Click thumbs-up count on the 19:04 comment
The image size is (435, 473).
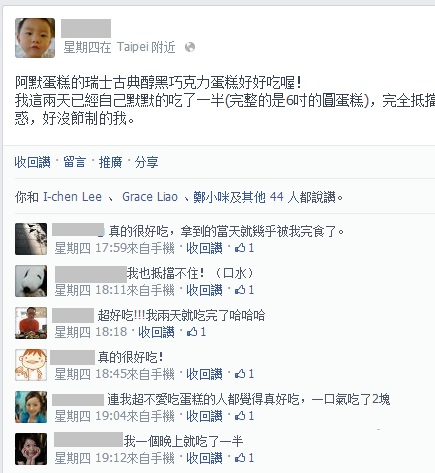coord(245,416)
